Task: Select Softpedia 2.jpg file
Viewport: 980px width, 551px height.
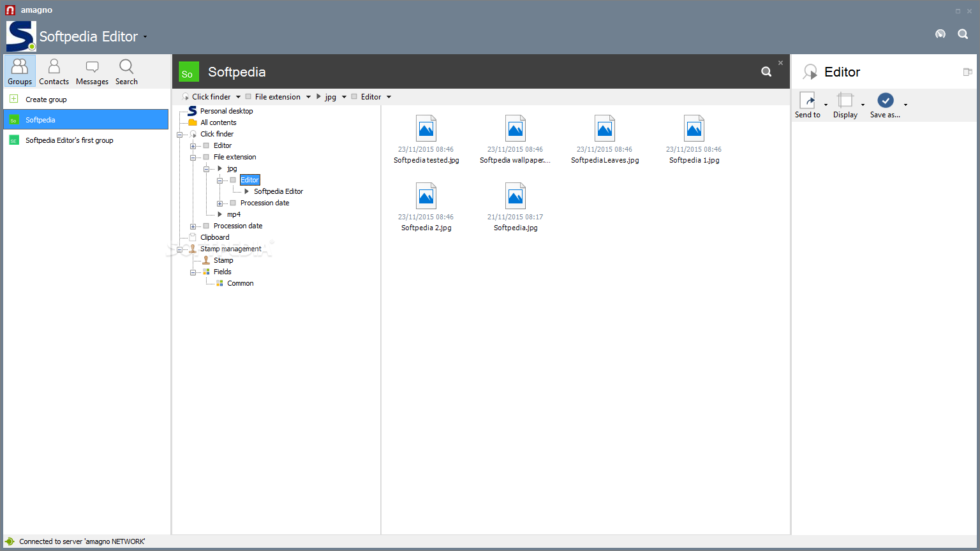Action: pos(426,207)
